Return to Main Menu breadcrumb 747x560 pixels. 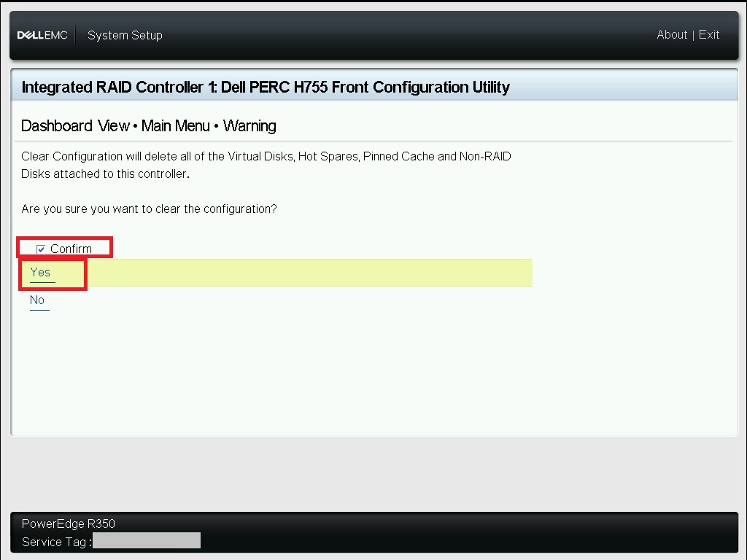(x=175, y=125)
